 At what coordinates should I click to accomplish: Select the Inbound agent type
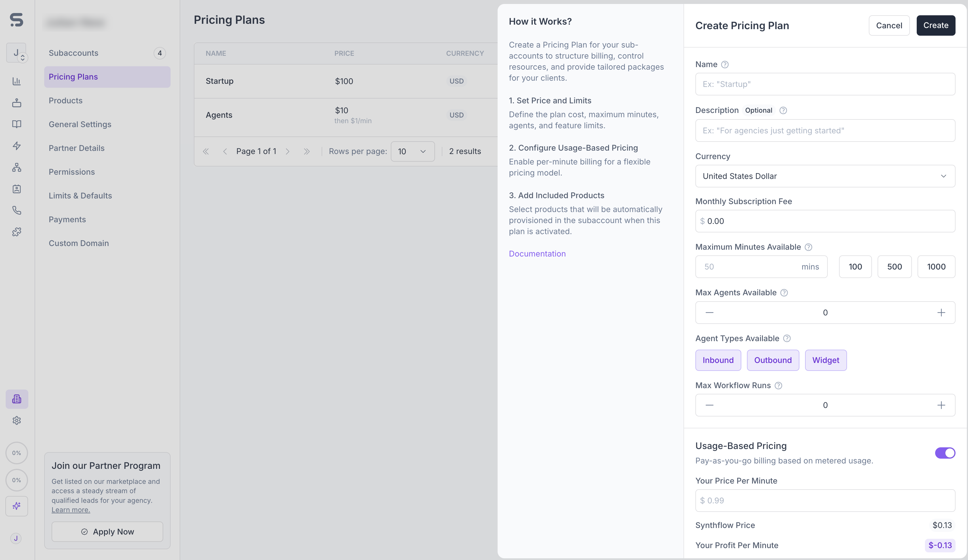tap(718, 360)
